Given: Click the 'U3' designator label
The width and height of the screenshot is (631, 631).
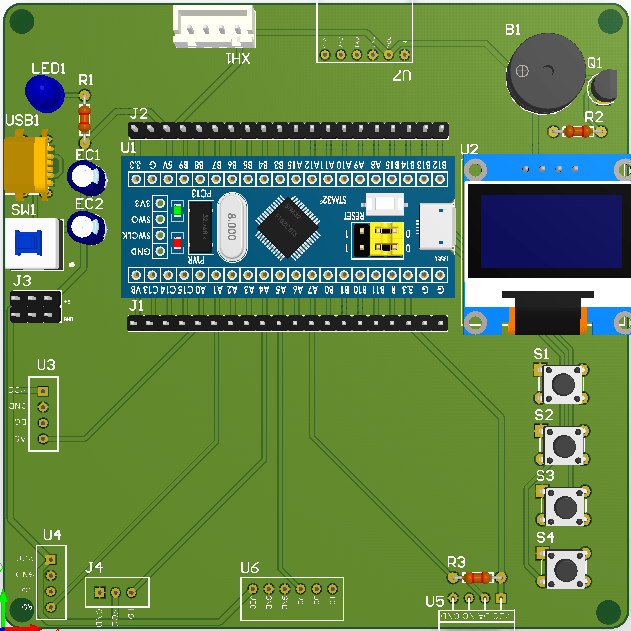Looking at the screenshot, I should coord(46,365).
